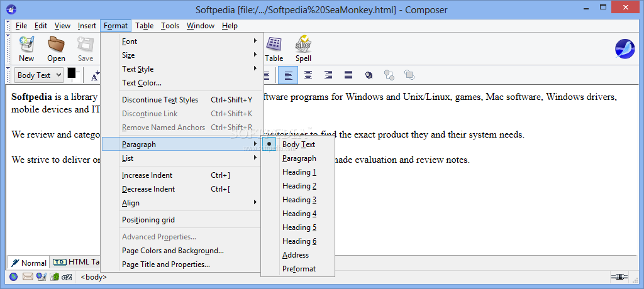Choose Heading 4 paragraph format
Viewport: 644px width, 289px height.
point(299,214)
